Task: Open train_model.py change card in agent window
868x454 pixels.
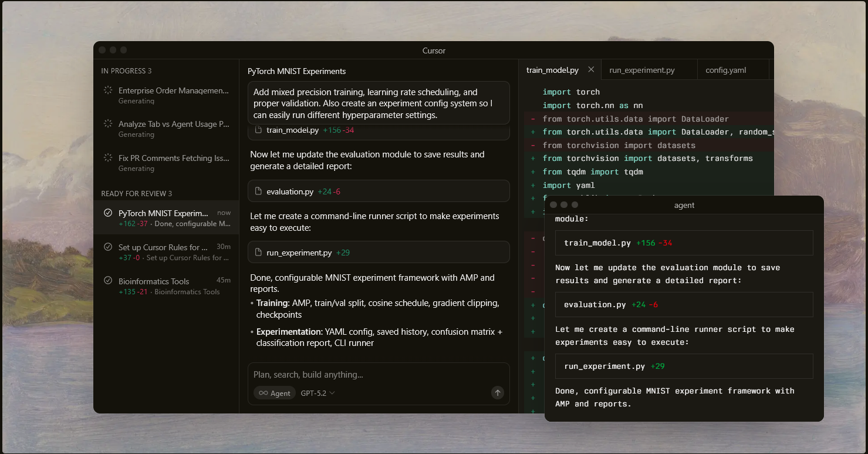Action: (x=684, y=243)
